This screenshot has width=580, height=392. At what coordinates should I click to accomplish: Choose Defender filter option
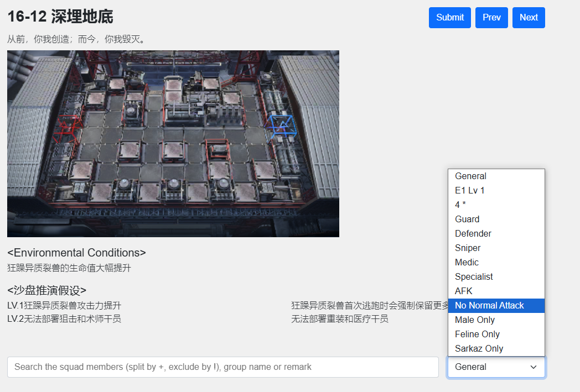496,233
